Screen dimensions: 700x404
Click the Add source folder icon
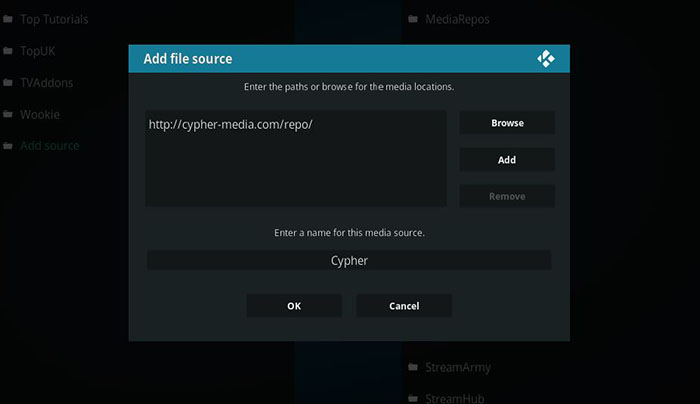(x=8, y=146)
